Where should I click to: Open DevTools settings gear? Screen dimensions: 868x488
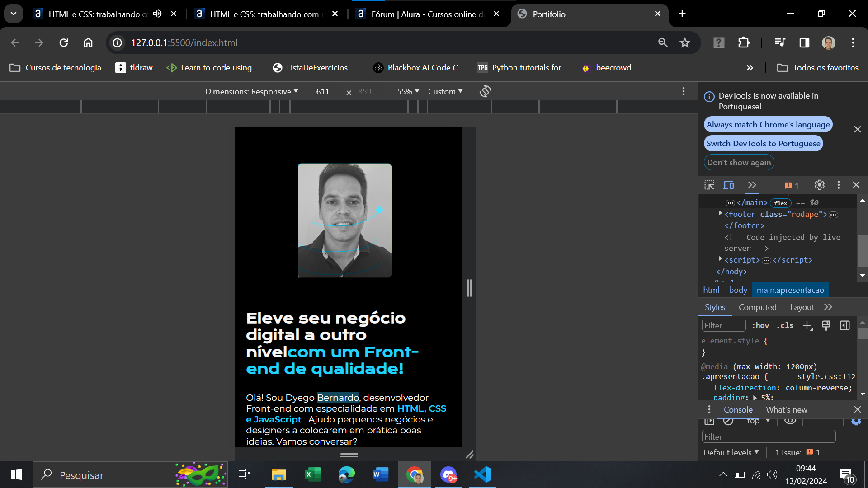click(x=820, y=185)
